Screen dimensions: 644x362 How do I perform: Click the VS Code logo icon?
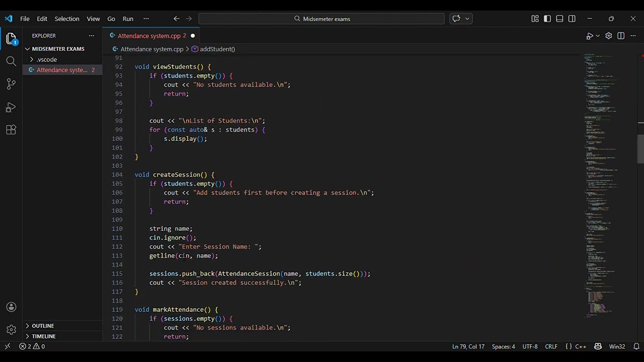point(9,19)
